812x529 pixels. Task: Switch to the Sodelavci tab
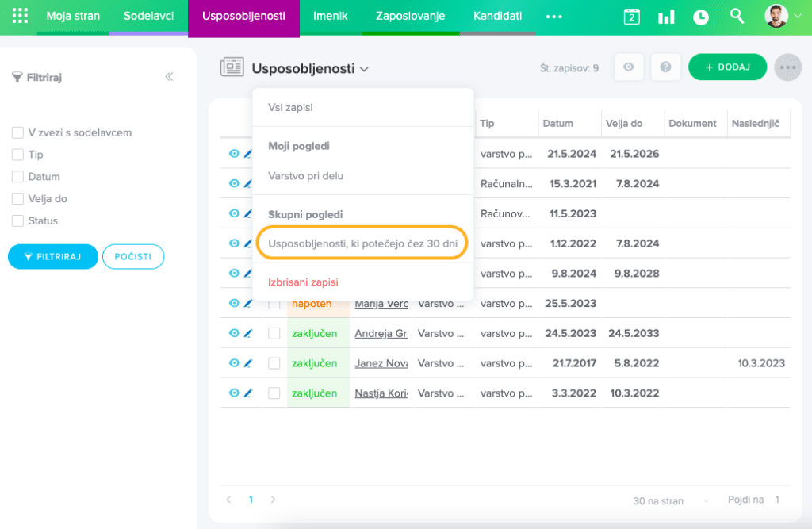pyautogui.click(x=148, y=16)
